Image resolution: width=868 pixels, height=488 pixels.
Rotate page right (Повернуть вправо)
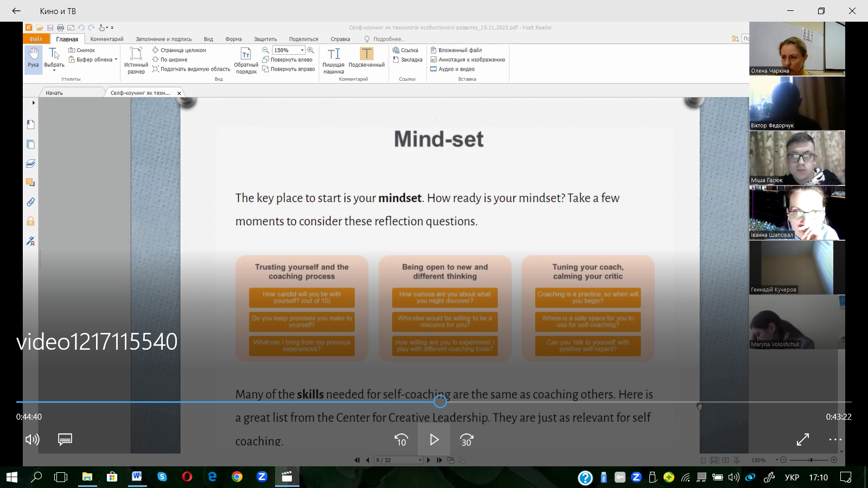click(289, 69)
